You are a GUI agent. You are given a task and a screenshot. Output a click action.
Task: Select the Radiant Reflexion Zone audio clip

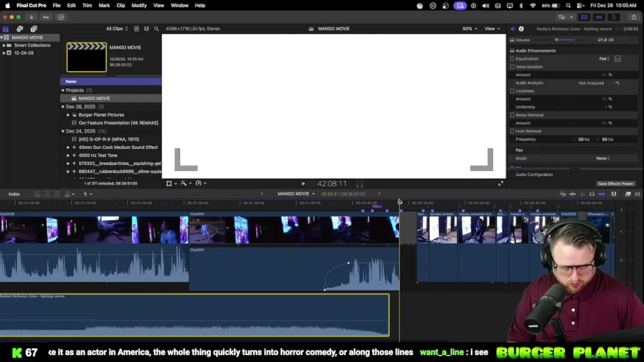[194, 315]
